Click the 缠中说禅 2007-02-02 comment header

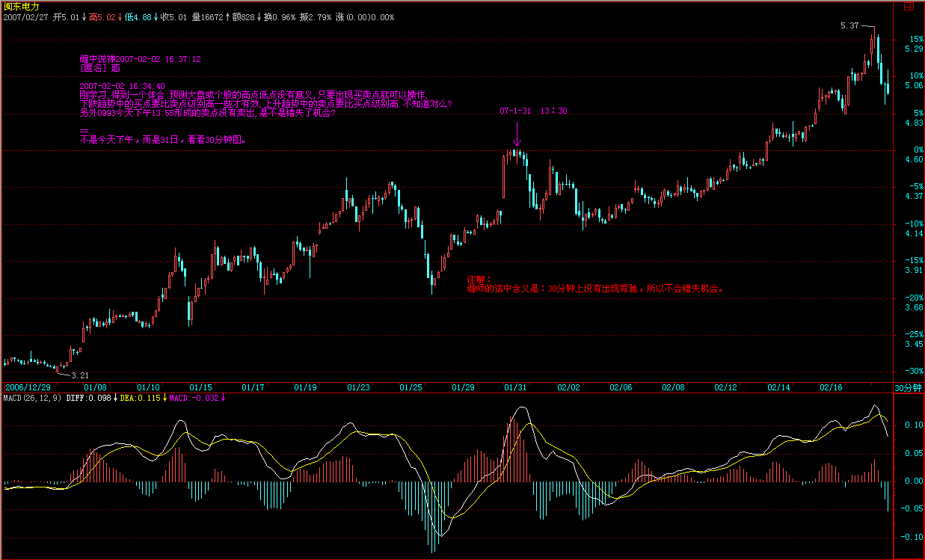140,58
